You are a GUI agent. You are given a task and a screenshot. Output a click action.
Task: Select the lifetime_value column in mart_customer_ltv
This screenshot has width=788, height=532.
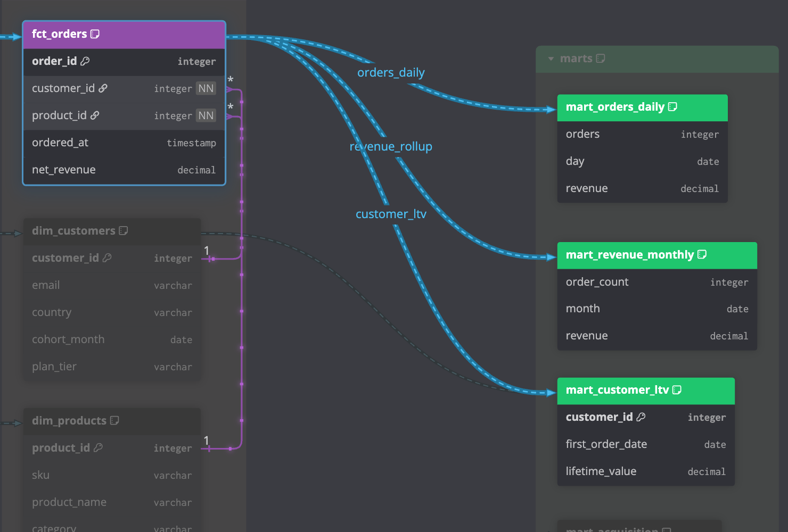click(646, 472)
